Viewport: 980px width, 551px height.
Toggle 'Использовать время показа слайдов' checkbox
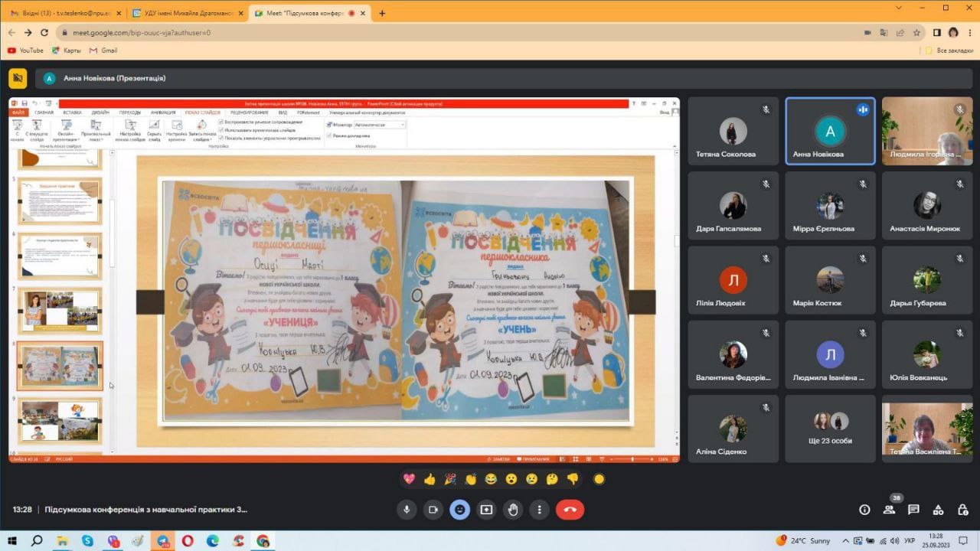click(221, 130)
